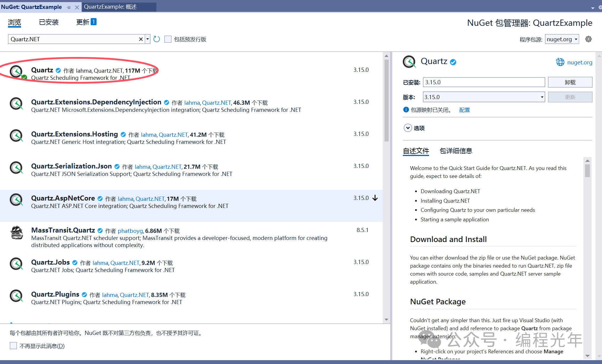Click the verified badge next to Quartz.Extensions.DependencyInjection

(x=166, y=102)
